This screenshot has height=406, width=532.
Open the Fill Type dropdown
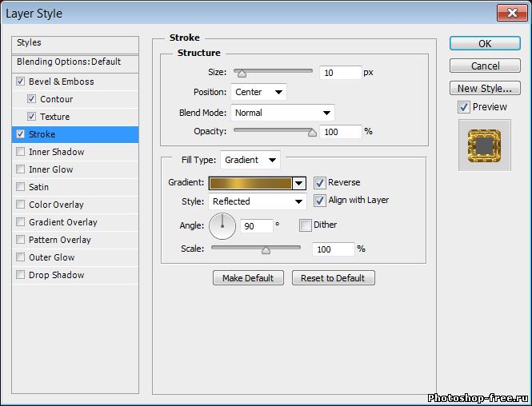click(250, 160)
